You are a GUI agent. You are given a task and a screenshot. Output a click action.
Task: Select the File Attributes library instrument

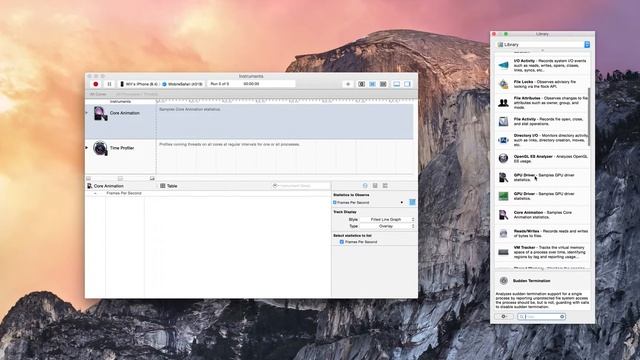point(542,103)
